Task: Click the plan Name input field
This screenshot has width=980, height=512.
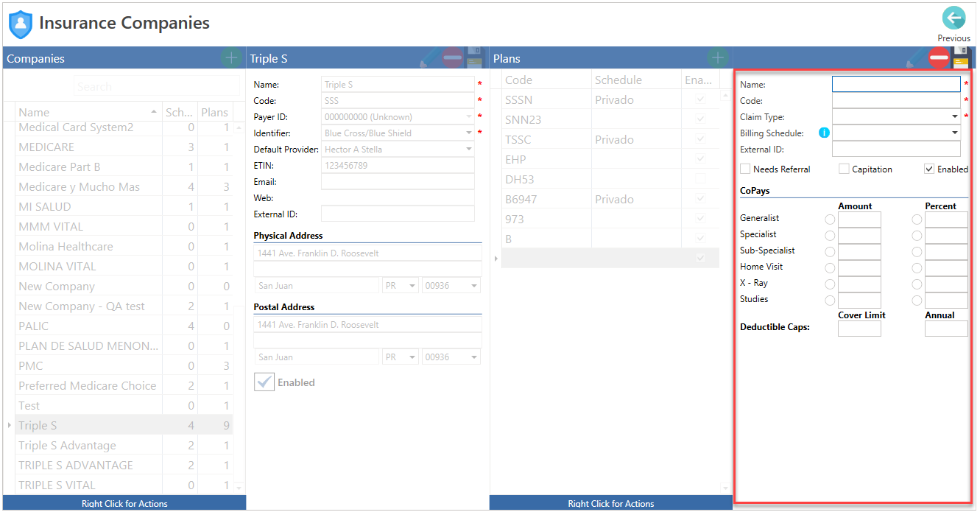Action: point(896,84)
